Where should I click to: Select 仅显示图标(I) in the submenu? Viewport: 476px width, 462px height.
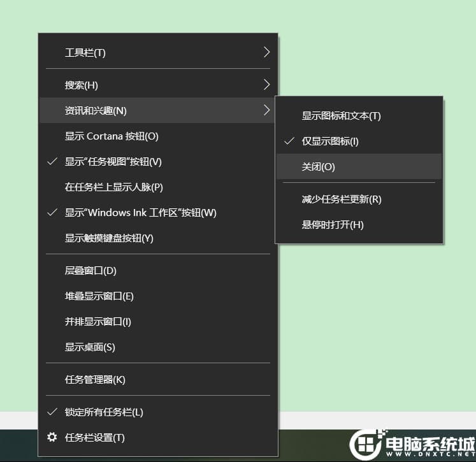[x=359, y=141]
